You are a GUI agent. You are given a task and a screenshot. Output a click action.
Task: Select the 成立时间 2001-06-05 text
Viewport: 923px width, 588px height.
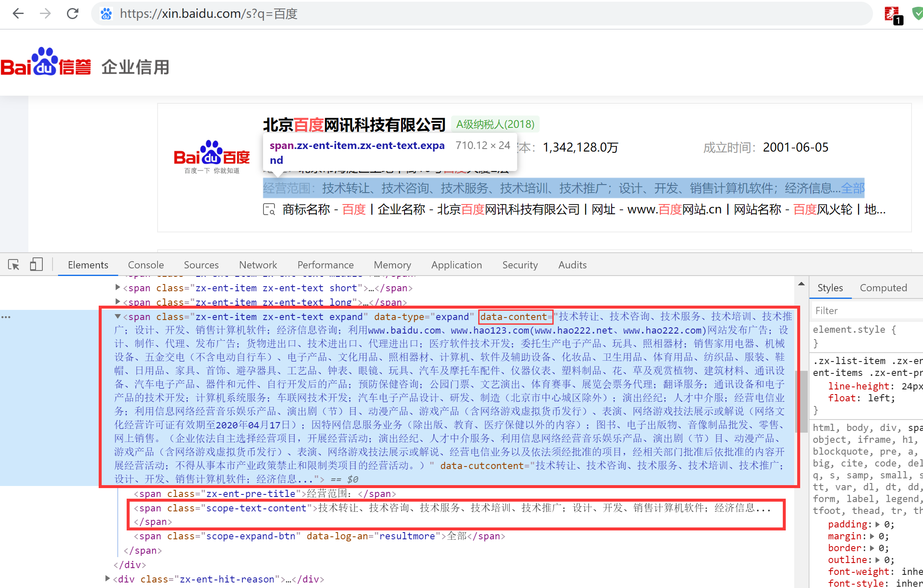(766, 147)
